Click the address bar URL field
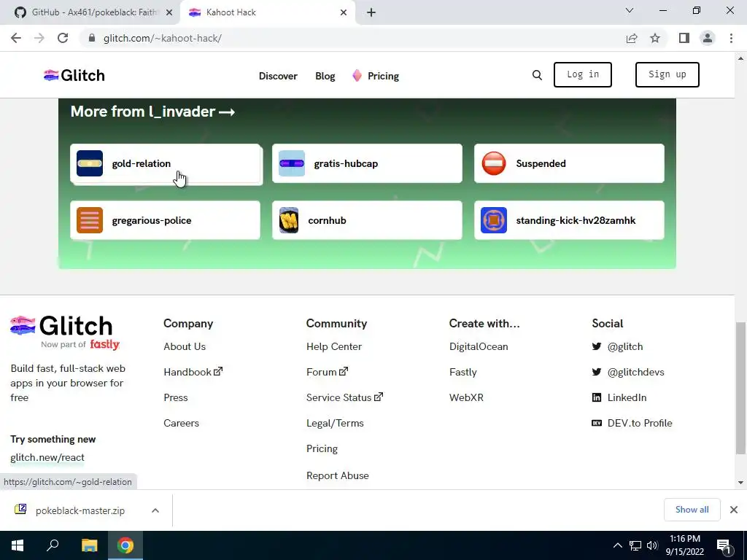Image resolution: width=747 pixels, height=560 pixels. (352, 38)
